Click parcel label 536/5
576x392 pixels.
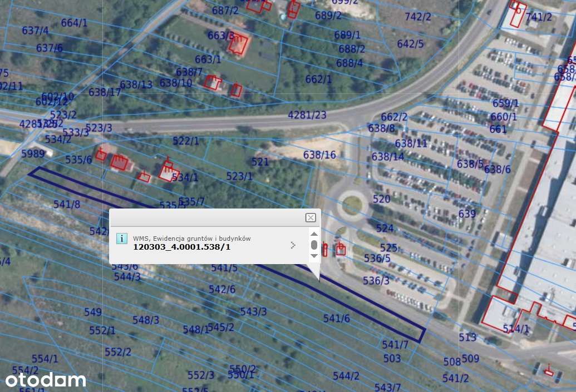(377, 259)
